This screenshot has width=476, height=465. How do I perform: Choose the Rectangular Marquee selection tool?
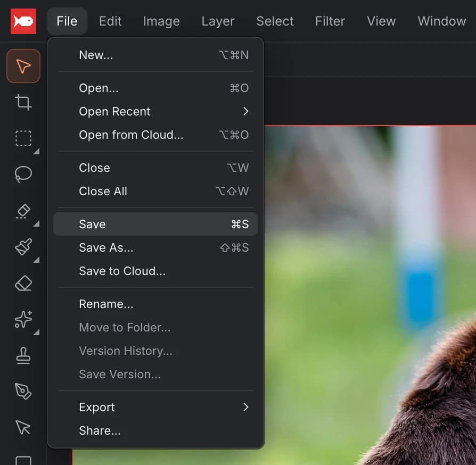23,138
